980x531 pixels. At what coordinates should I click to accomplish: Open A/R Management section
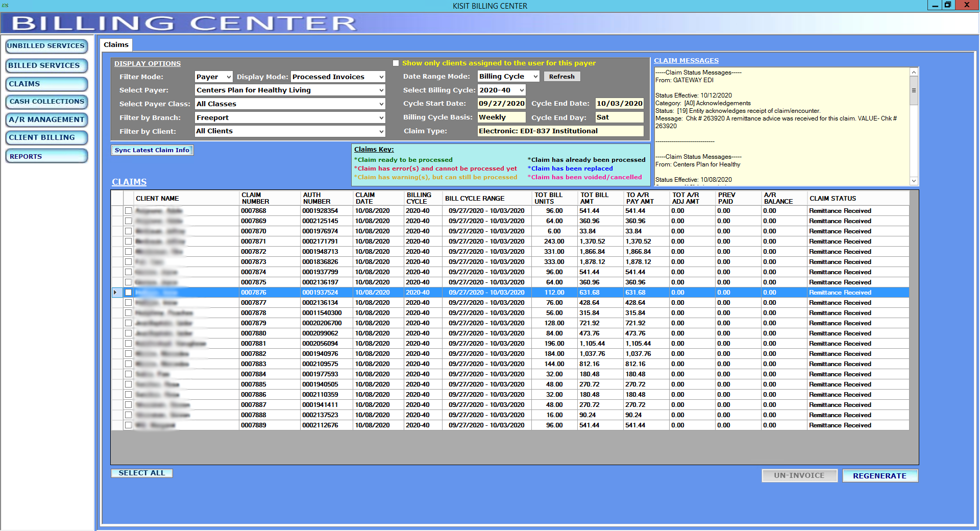[46, 119]
